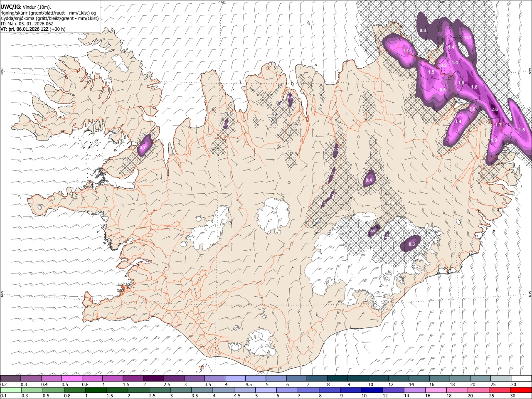Pick the upper legend swatch between 8 and 9

point(337,378)
